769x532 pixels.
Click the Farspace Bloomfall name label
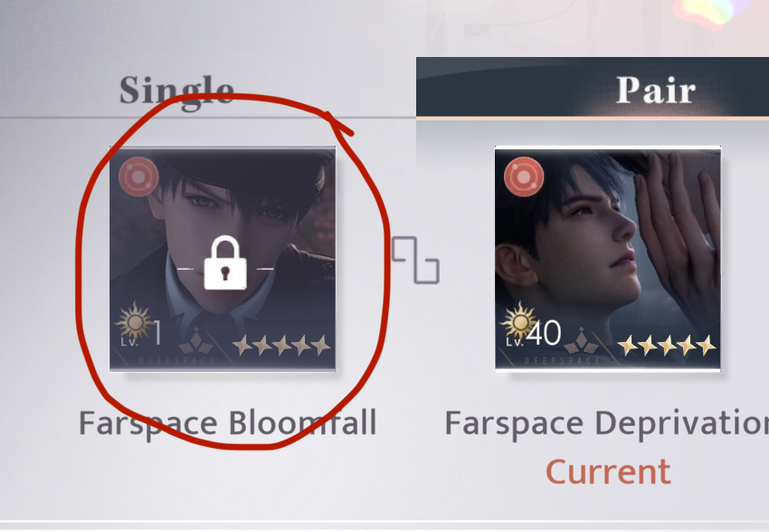(228, 423)
